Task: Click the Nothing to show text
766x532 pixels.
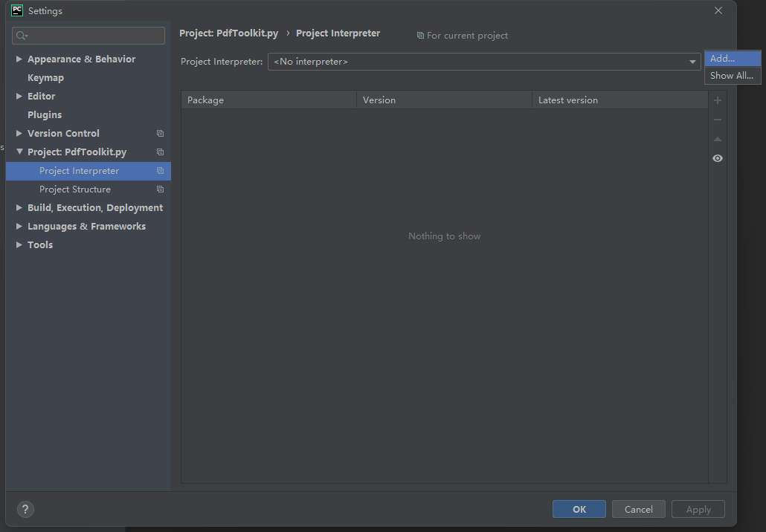Action: (445, 236)
